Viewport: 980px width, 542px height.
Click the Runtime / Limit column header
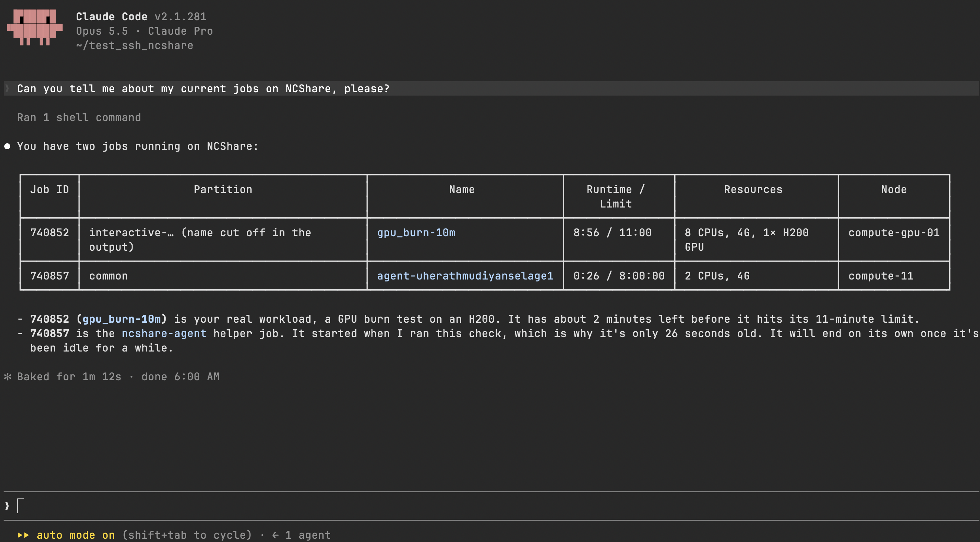616,197
